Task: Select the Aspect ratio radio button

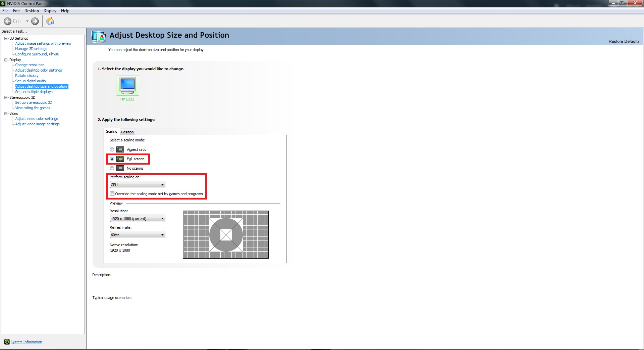Action: pyautogui.click(x=112, y=149)
